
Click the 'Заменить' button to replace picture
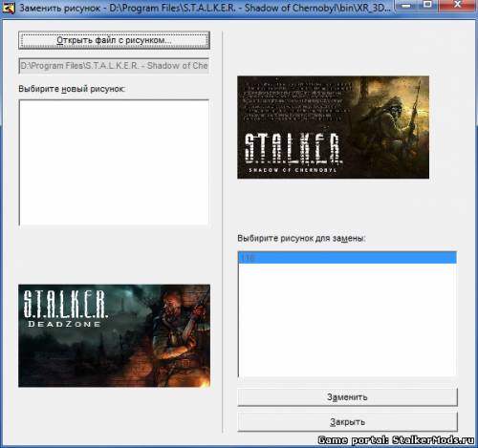[347, 397]
